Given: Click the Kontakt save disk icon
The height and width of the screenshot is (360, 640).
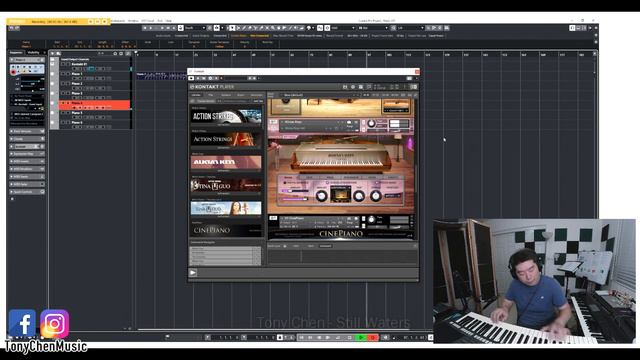Looking at the screenshot, I should [345, 87].
